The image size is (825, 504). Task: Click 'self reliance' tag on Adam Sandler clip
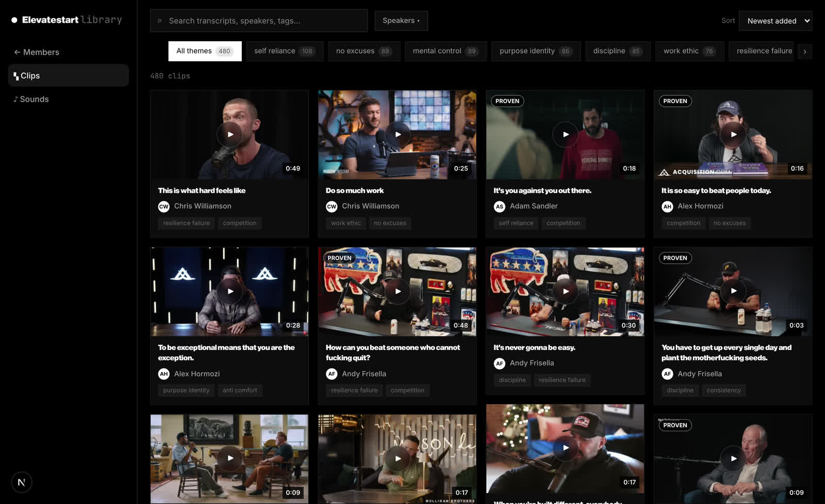coord(516,223)
